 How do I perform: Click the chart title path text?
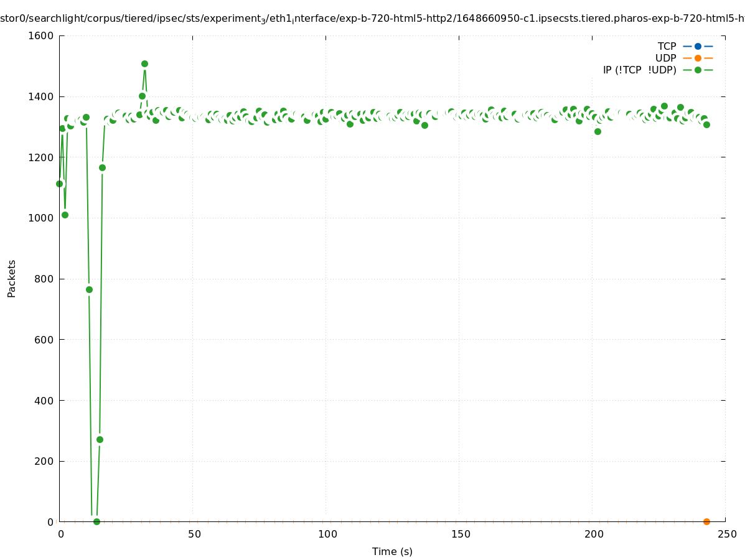[372, 19]
